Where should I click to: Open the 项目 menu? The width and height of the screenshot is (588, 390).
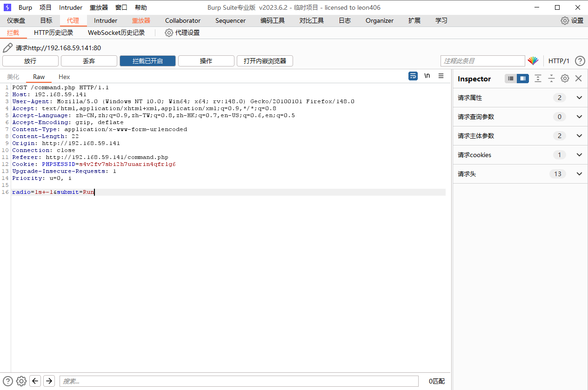pos(46,7)
